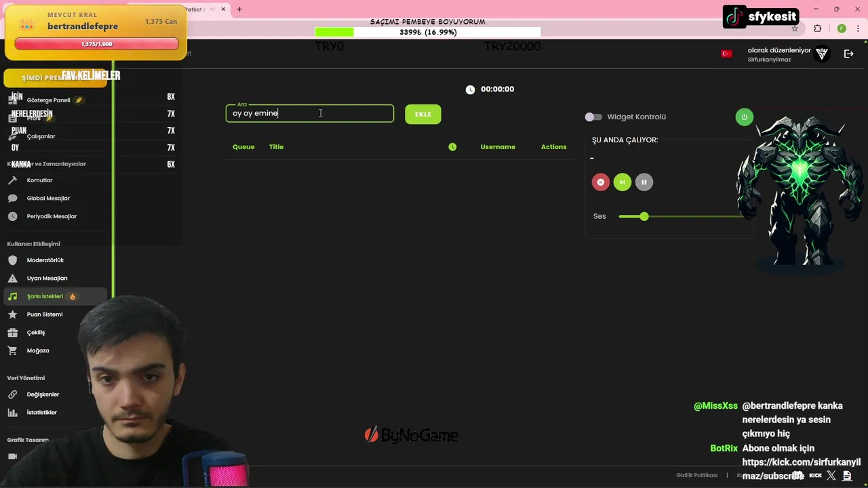Open the Chrome profile F avatar
Viewport: 868px width, 488px height.
click(842, 28)
